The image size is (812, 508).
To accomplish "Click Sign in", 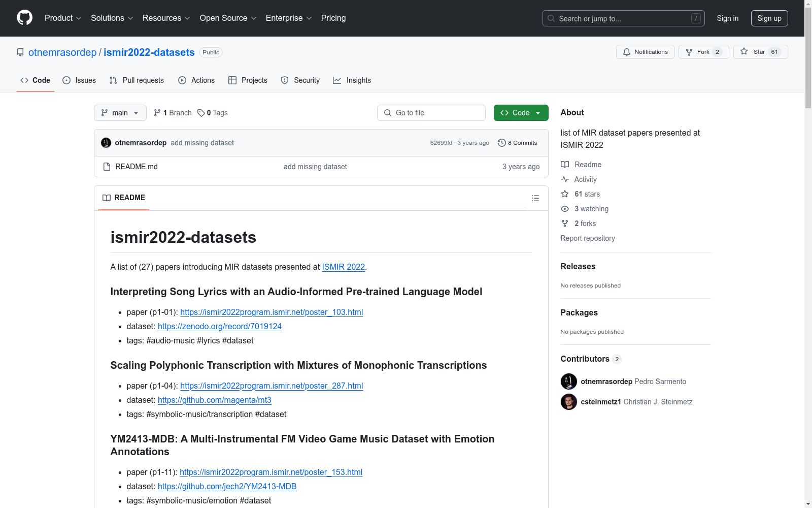I will tap(728, 18).
